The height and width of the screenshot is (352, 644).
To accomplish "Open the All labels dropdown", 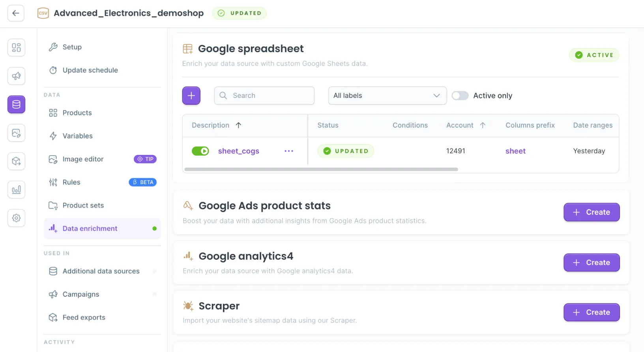I will (387, 96).
